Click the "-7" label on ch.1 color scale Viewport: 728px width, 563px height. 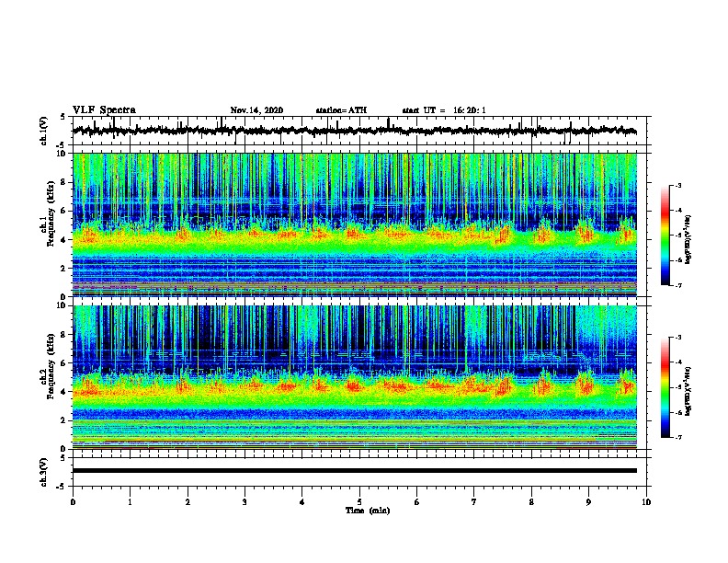tap(677, 285)
